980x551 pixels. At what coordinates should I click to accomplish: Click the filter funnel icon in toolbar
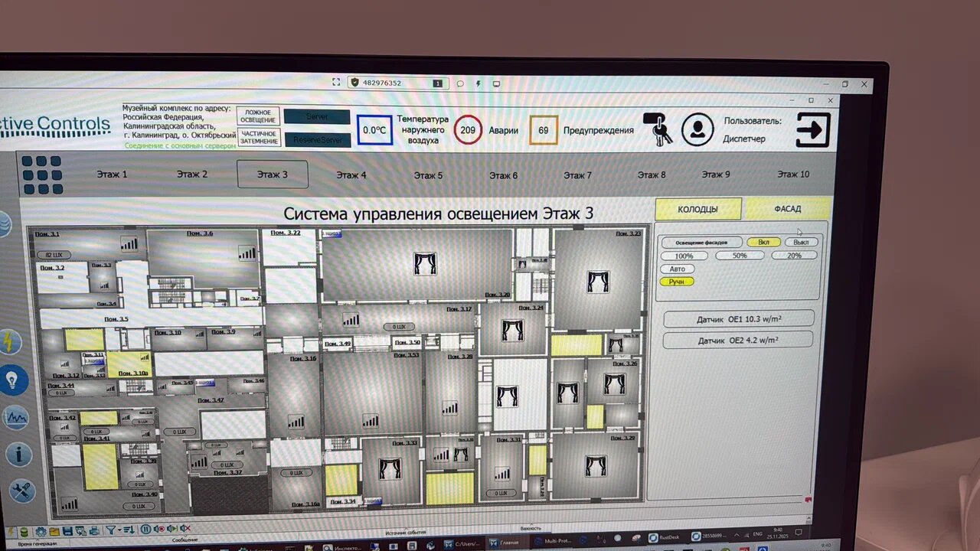[x=111, y=530]
